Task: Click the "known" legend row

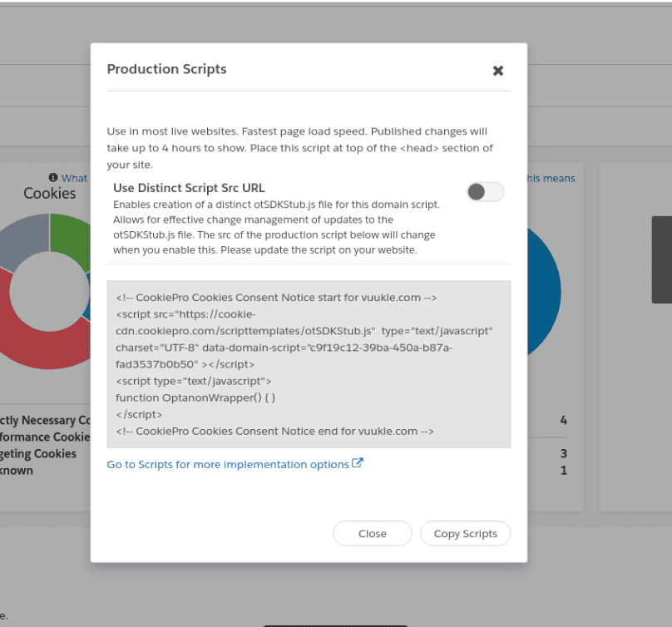Action: [17, 471]
